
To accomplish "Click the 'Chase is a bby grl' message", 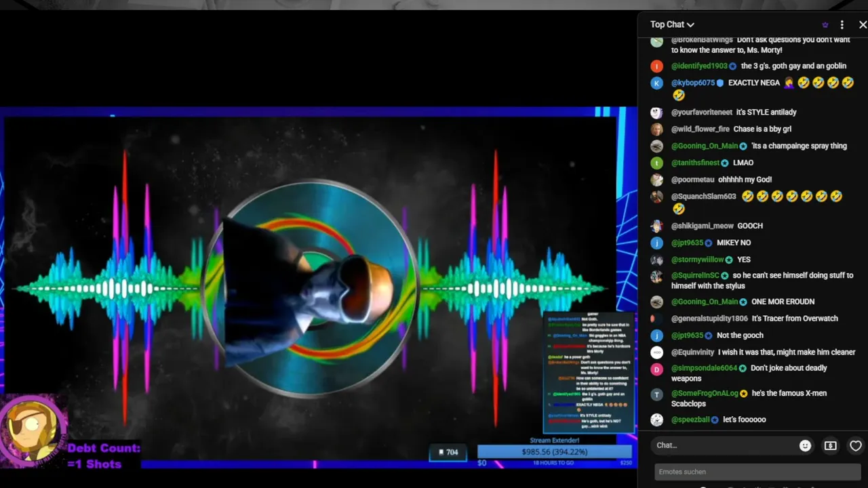I will point(762,129).
